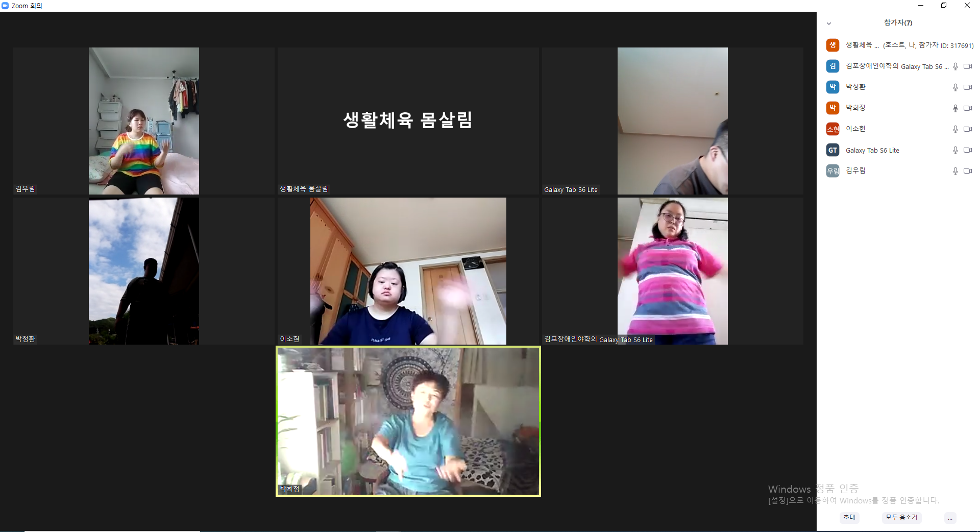The image size is (980, 532).
Task: Click microphone icon for 박희정
Action: [955, 108]
